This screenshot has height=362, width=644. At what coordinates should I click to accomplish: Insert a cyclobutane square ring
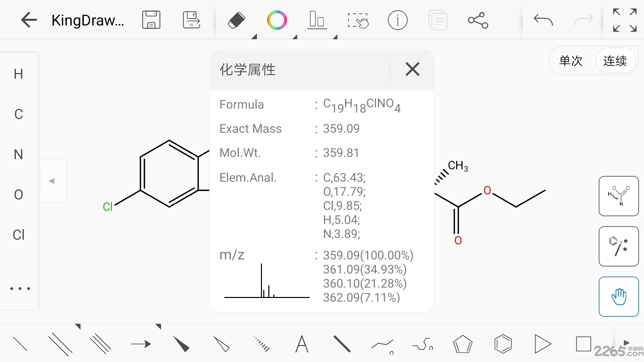pos(584,344)
